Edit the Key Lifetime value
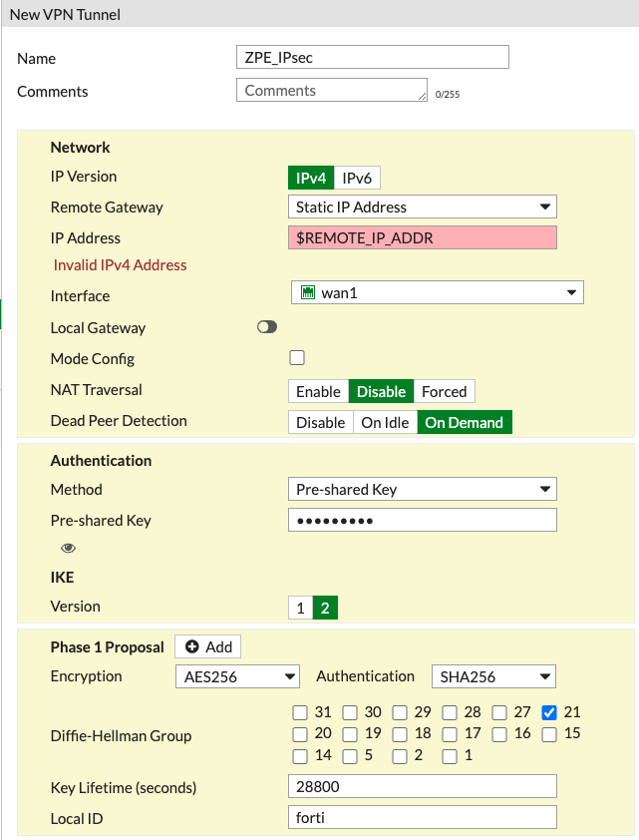Image resolution: width=639 pixels, height=840 pixels. click(x=422, y=786)
